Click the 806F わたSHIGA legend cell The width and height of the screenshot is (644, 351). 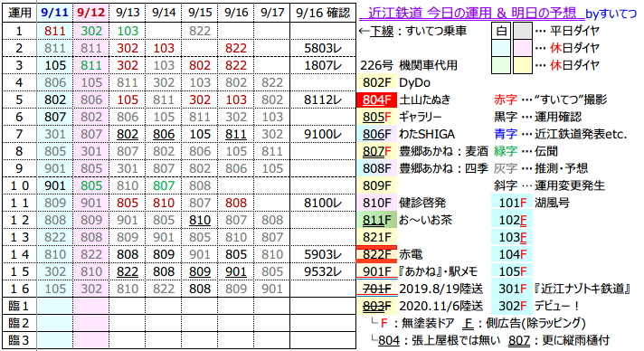376,135
